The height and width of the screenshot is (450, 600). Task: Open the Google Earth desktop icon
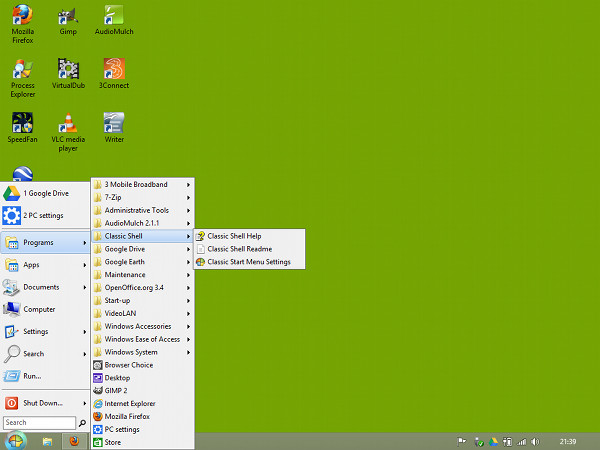pyautogui.click(x=23, y=174)
